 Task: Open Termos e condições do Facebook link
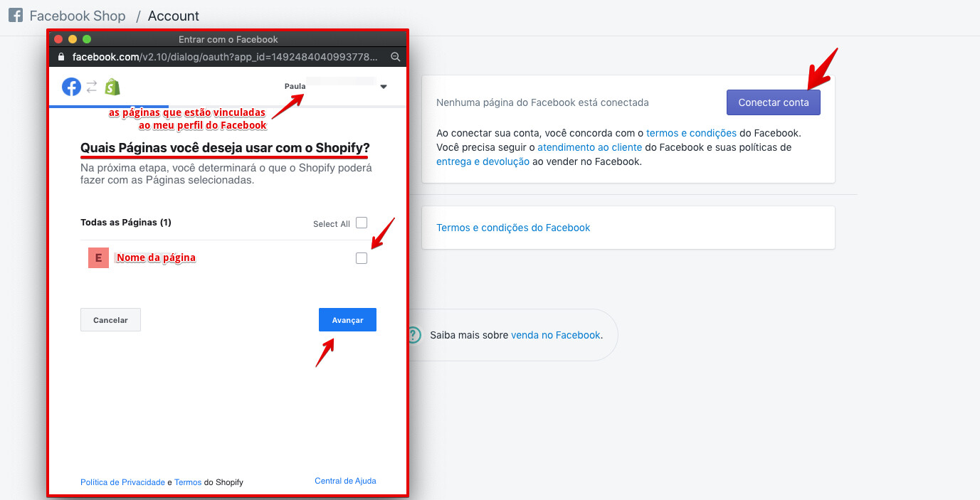click(513, 228)
